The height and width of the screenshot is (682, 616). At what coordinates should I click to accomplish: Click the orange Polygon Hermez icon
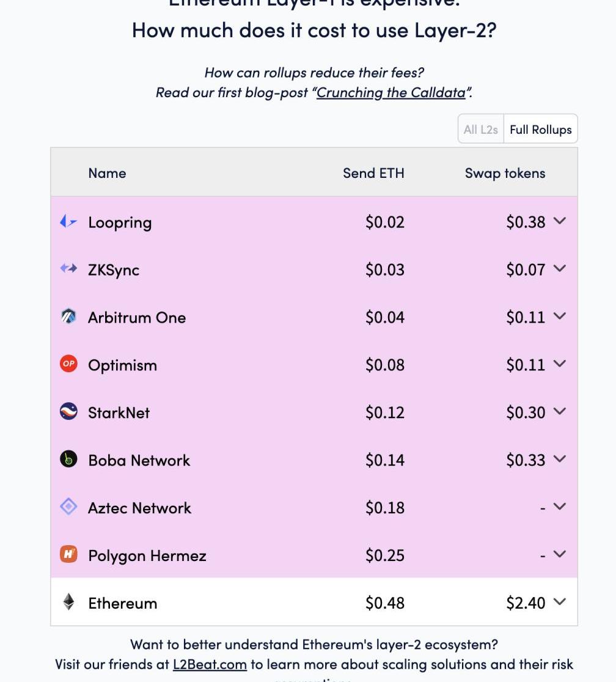pos(68,555)
